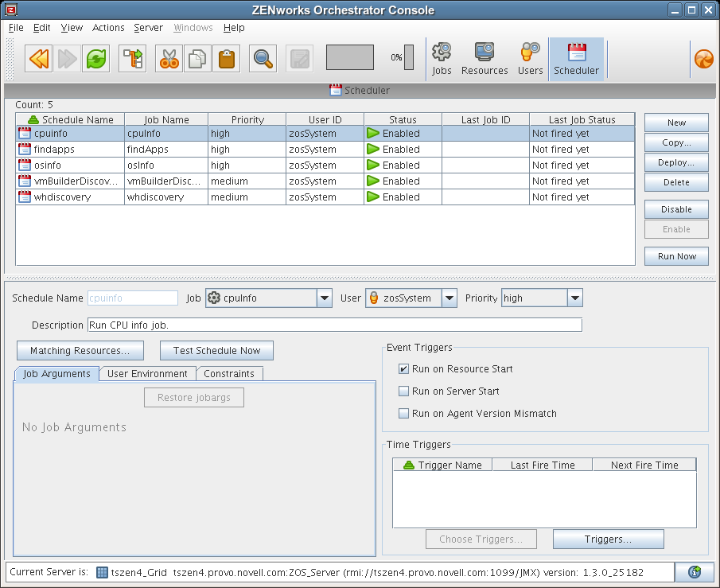Switch to the User Environment tab
720x588 pixels.
pyautogui.click(x=147, y=374)
